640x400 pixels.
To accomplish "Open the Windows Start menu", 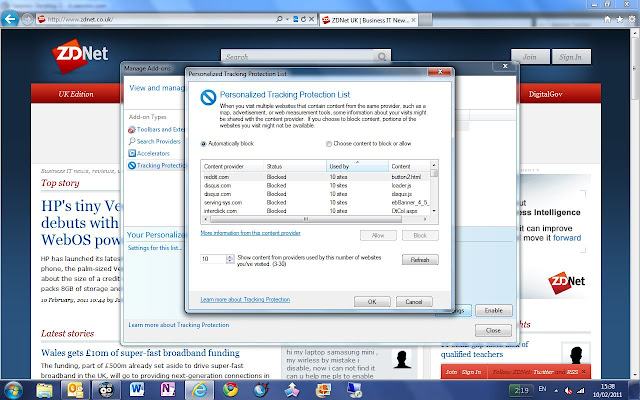I will (13, 390).
